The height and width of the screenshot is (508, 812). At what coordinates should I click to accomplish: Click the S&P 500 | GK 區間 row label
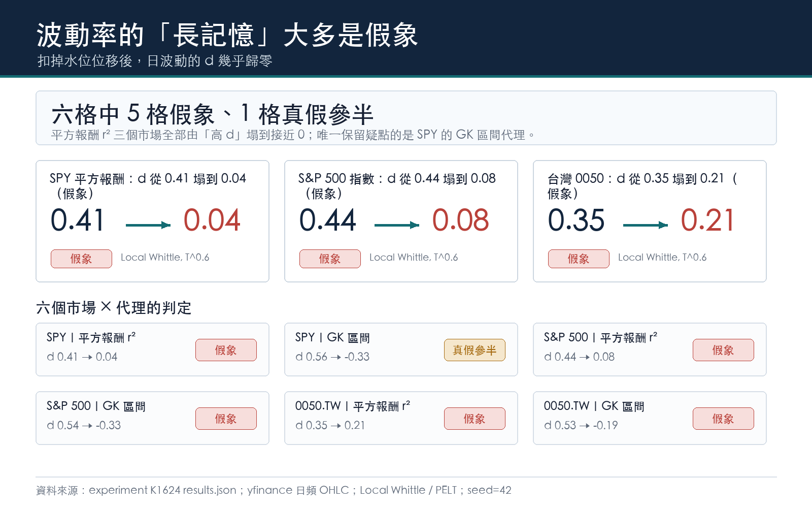(96, 406)
